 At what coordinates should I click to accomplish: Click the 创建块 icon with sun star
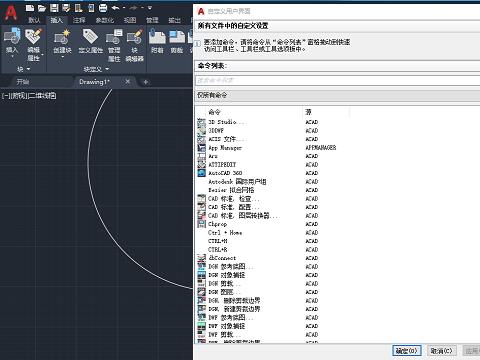click(x=62, y=36)
